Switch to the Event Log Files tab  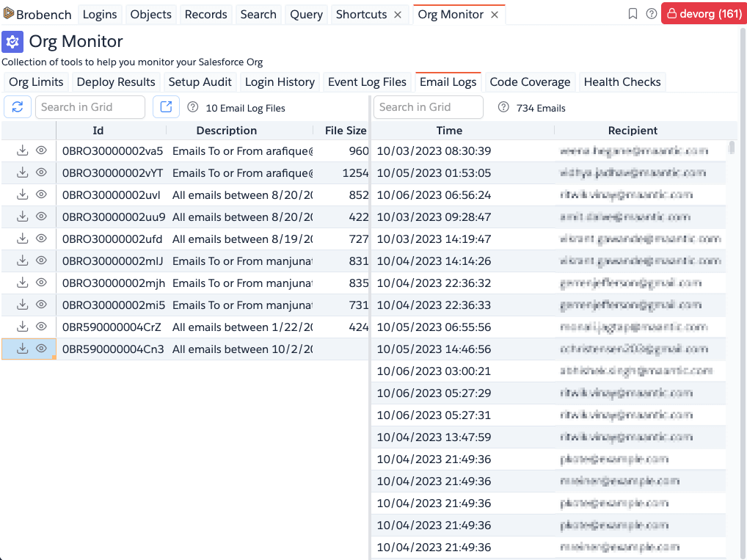pyautogui.click(x=367, y=82)
